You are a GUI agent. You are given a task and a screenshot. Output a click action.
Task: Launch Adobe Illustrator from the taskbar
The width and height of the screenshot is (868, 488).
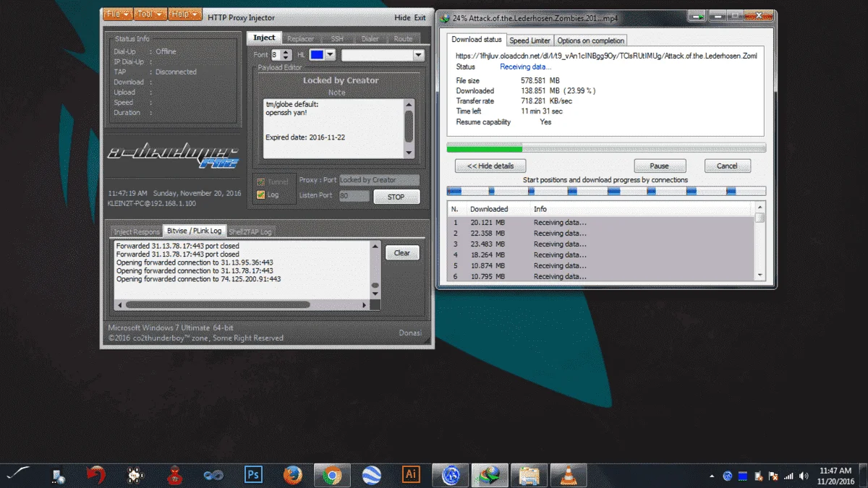click(411, 475)
